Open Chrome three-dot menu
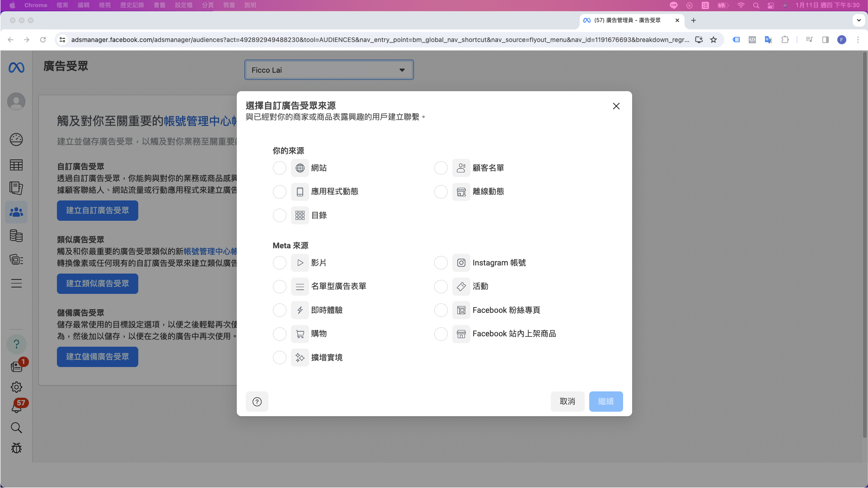868x488 pixels. (858, 40)
